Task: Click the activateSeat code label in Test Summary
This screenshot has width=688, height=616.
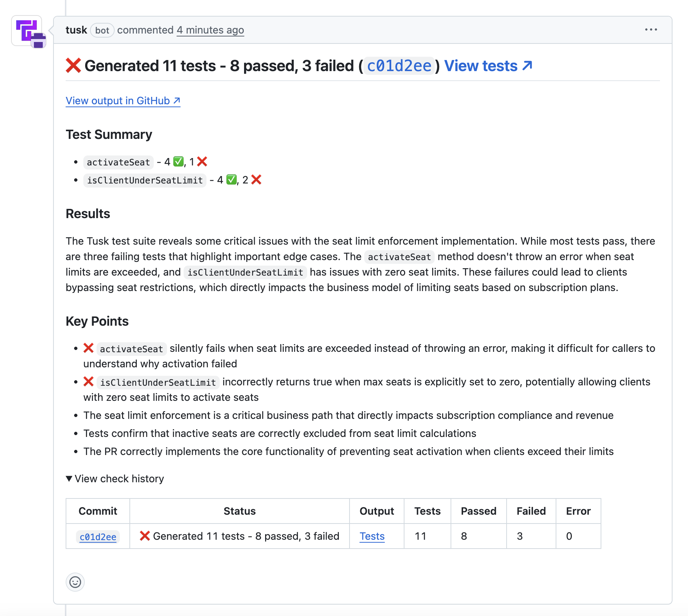Action: point(118,162)
